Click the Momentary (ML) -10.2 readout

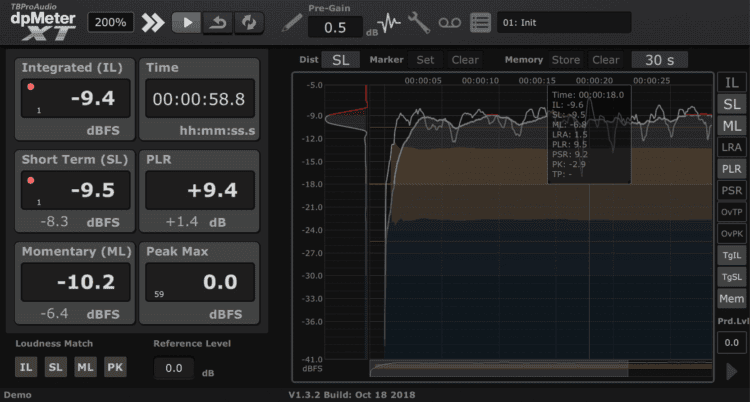coord(75,281)
